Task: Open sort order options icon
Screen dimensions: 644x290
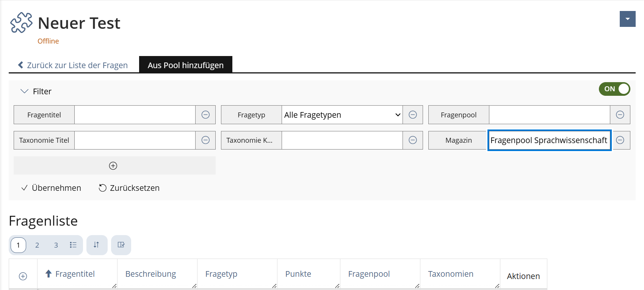Action: (x=97, y=245)
